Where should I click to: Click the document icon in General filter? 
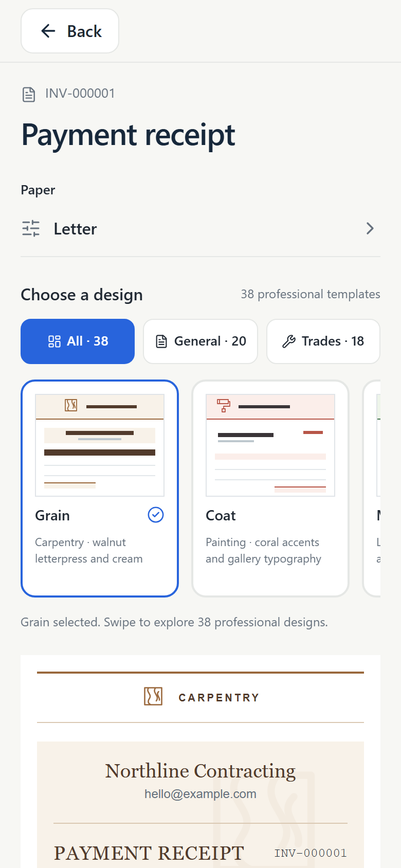pyautogui.click(x=161, y=341)
